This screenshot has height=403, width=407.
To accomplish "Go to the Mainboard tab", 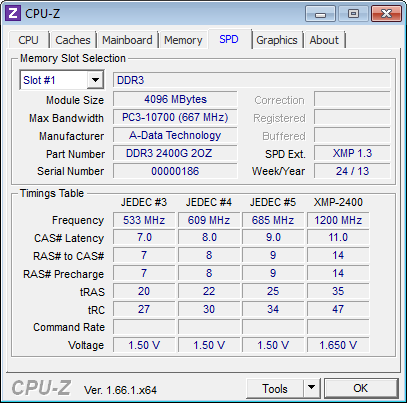I will [x=127, y=40].
